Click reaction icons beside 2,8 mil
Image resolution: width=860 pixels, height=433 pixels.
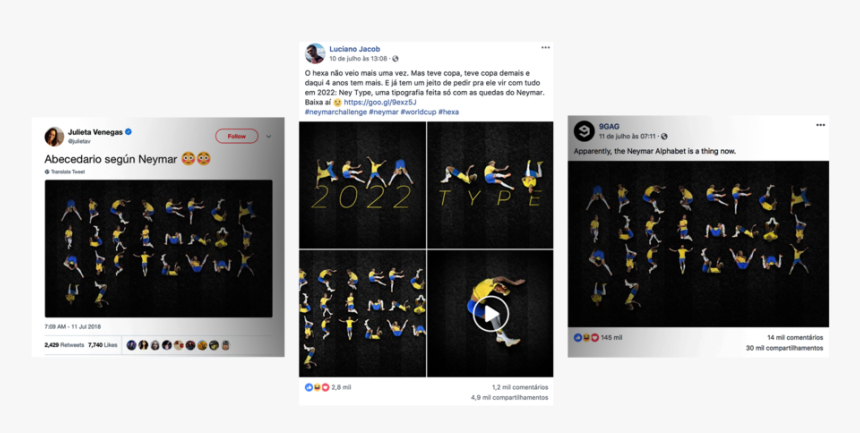tap(317, 387)
